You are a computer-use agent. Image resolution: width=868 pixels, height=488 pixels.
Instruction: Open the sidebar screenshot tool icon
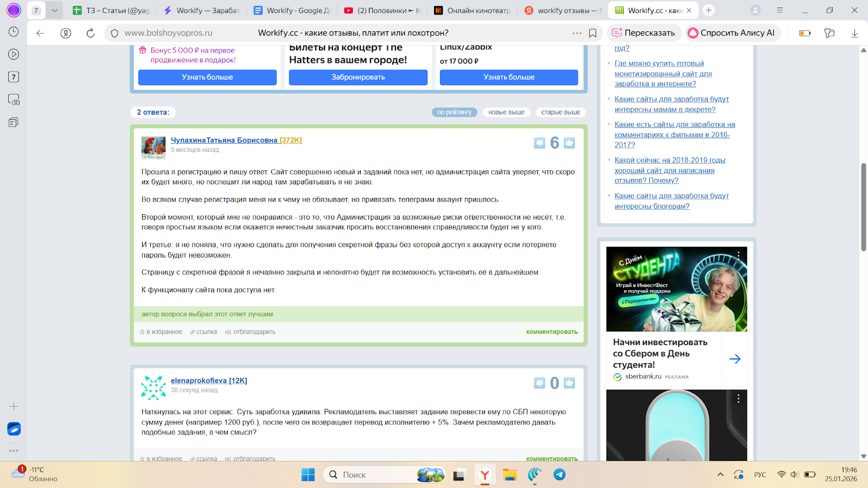pyautogui.click(x=14, y=100)
